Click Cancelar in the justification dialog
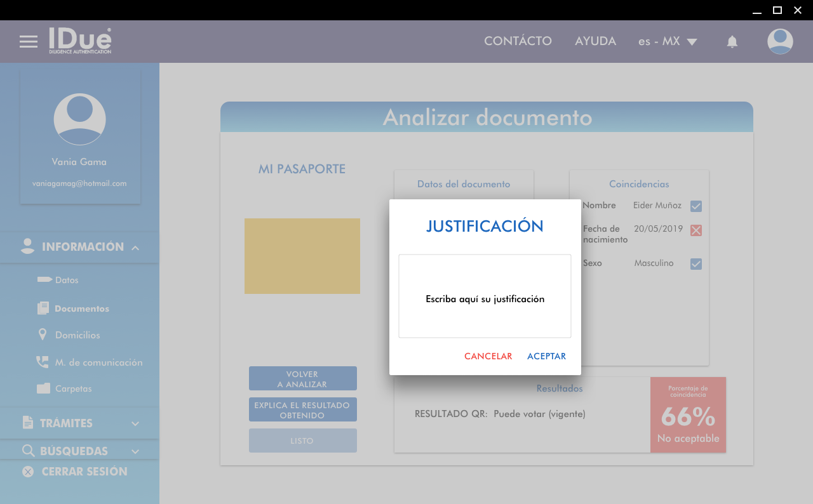 point(488,357)
